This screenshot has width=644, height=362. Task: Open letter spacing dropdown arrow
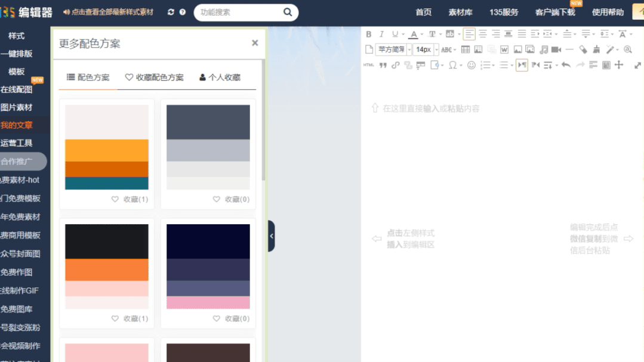click(x=631, y=35)
